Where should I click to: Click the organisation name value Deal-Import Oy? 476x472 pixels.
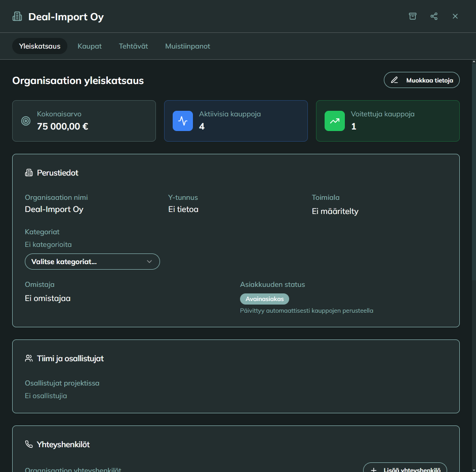click(54, 209)
